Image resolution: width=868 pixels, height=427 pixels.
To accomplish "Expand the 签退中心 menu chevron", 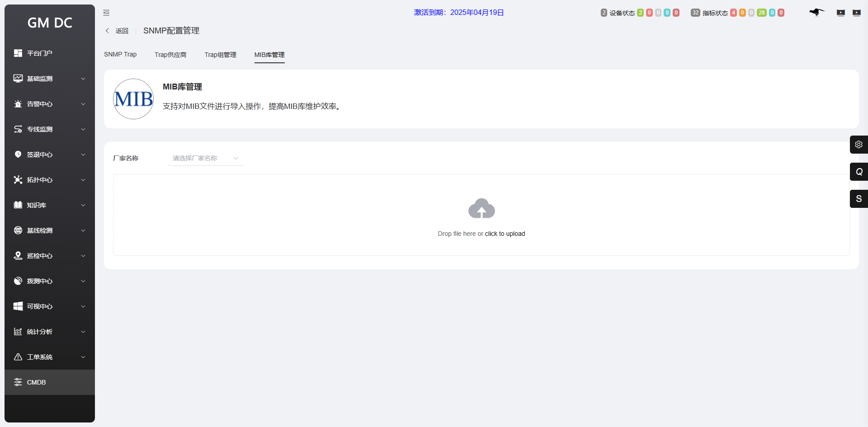I will tap(83, 155).
